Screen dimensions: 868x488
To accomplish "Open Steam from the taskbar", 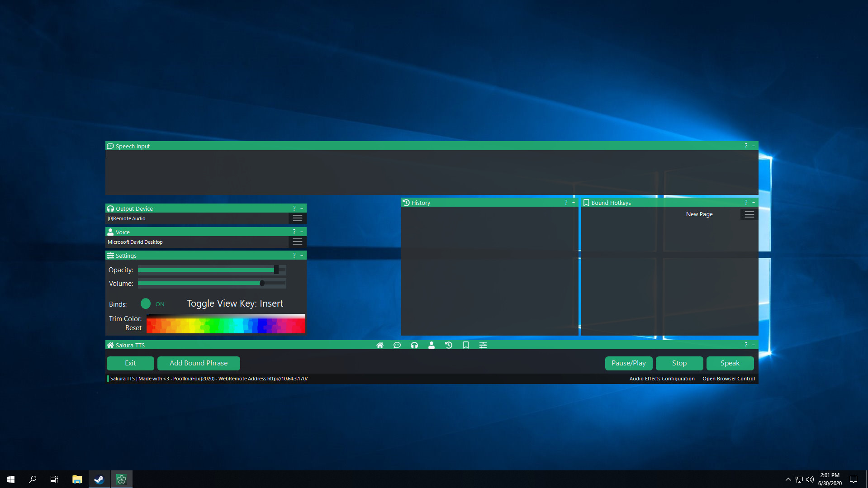I will [99, 479].
